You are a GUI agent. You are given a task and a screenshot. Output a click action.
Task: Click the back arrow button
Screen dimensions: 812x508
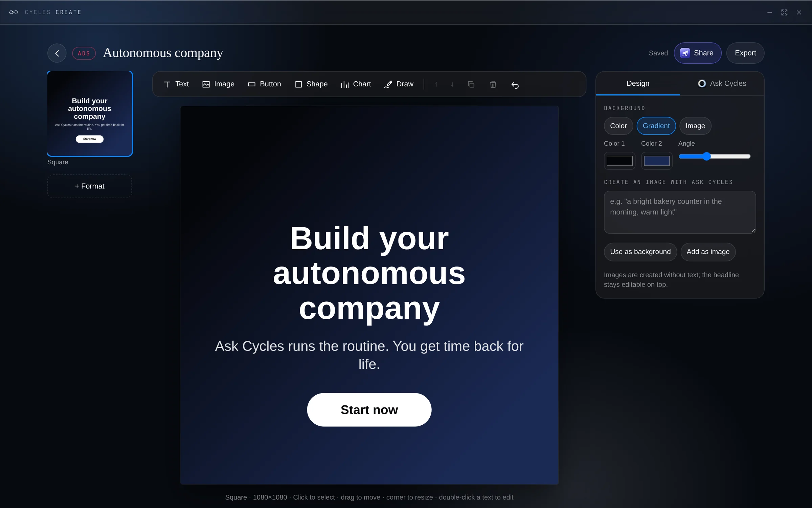coord(57,53)
